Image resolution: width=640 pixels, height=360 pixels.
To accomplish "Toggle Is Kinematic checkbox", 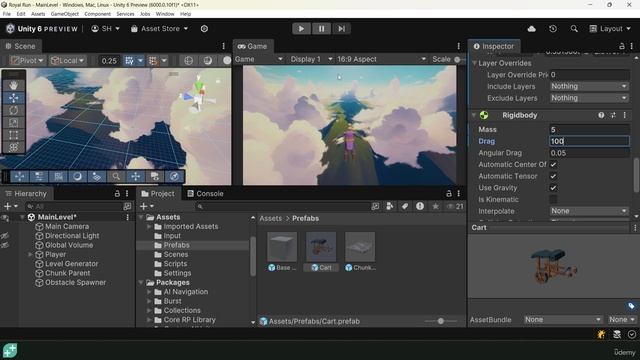I will tap(553, 200).
